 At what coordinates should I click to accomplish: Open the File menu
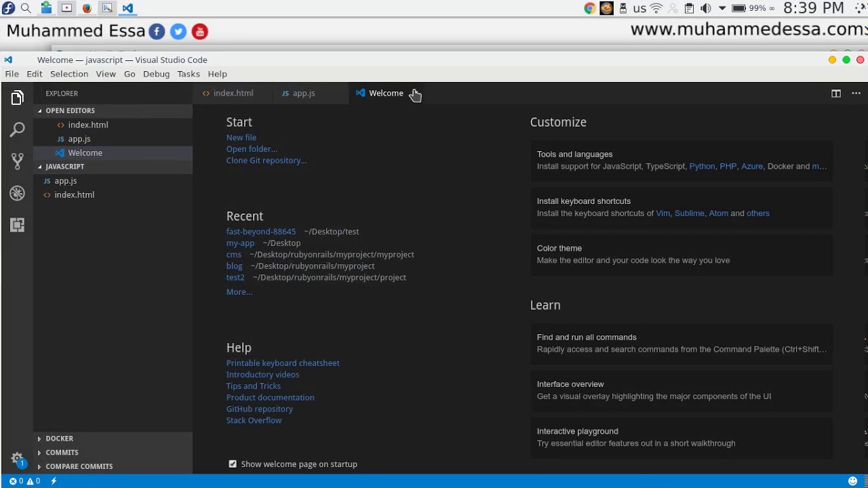[x=12, y=74]
